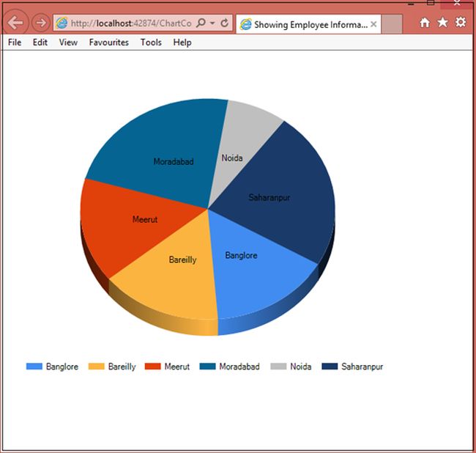Open the Tools gear icon

point(461,22)
